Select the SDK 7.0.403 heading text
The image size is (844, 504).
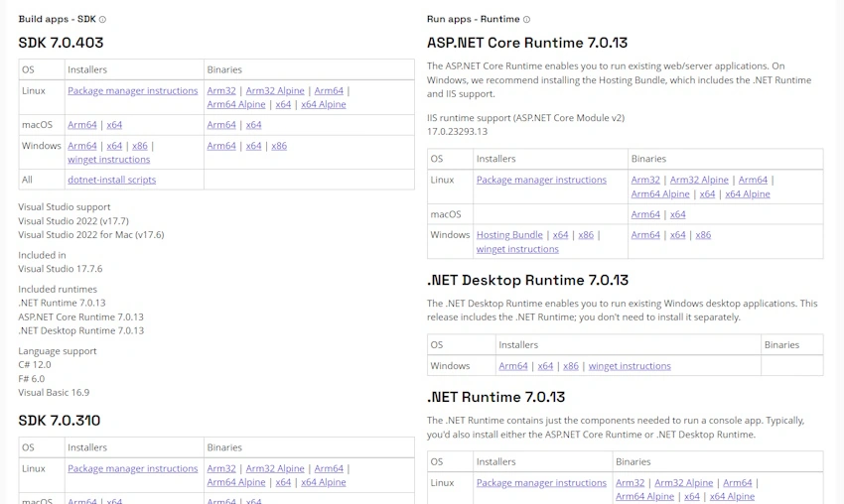(61, 43)
